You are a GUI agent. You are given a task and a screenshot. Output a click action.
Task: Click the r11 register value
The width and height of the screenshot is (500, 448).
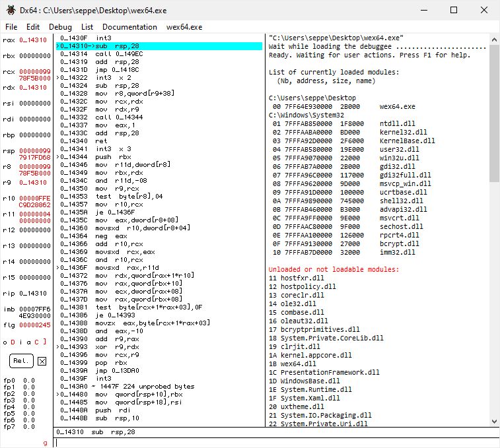pos(35,217)
